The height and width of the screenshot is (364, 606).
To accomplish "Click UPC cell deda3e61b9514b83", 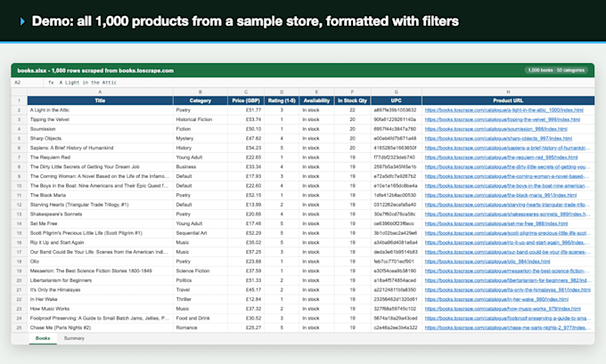I will (x=397, y=252).
